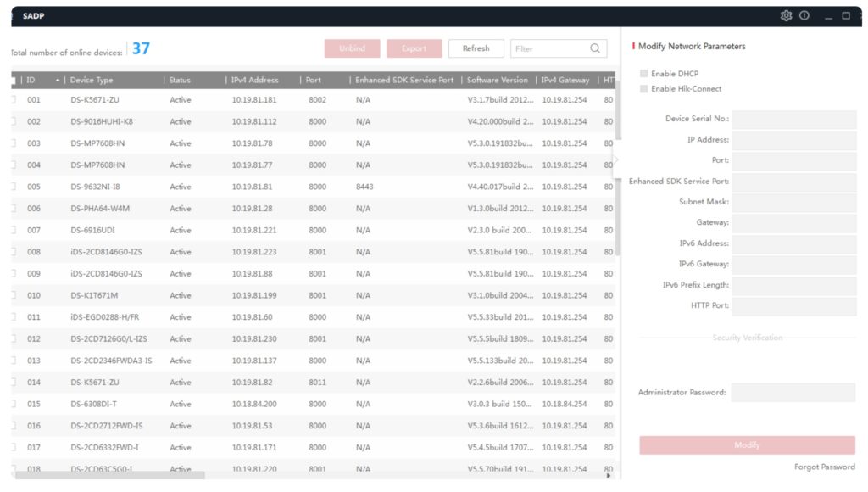Open the Forgot Password link
868x492 pixels.
[823, 466]
